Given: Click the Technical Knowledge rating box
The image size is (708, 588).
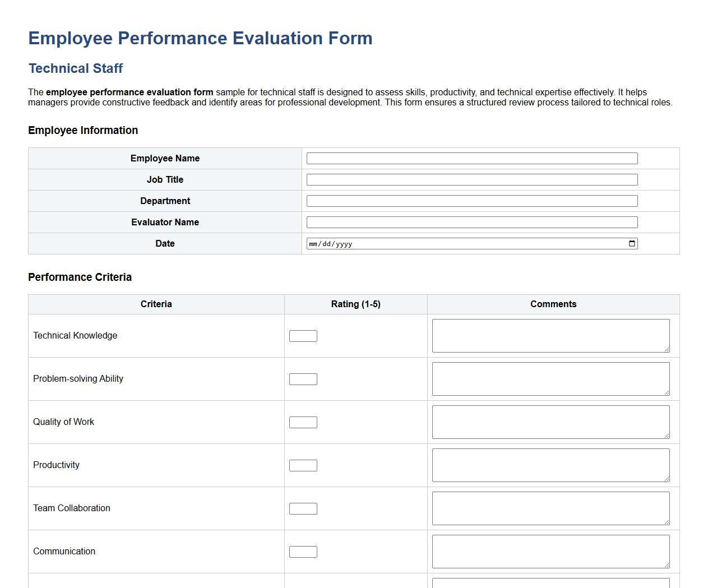Looking at the screenshot, I should click(x=303, y=335).
